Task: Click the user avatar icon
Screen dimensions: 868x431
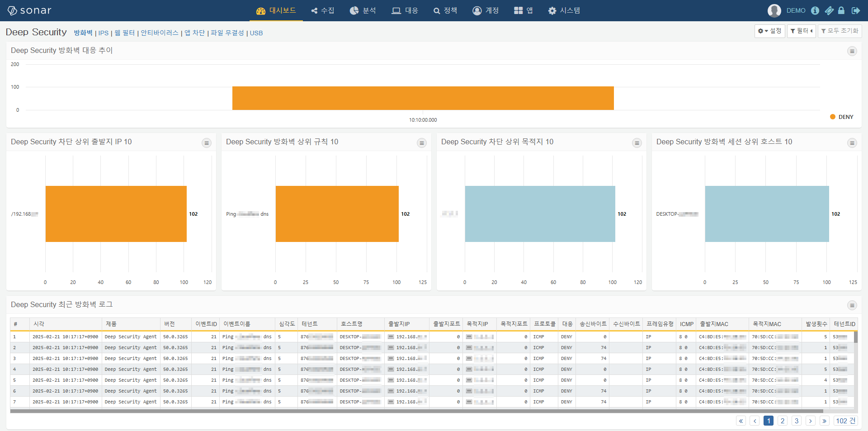Action: (x=774, y=10)
